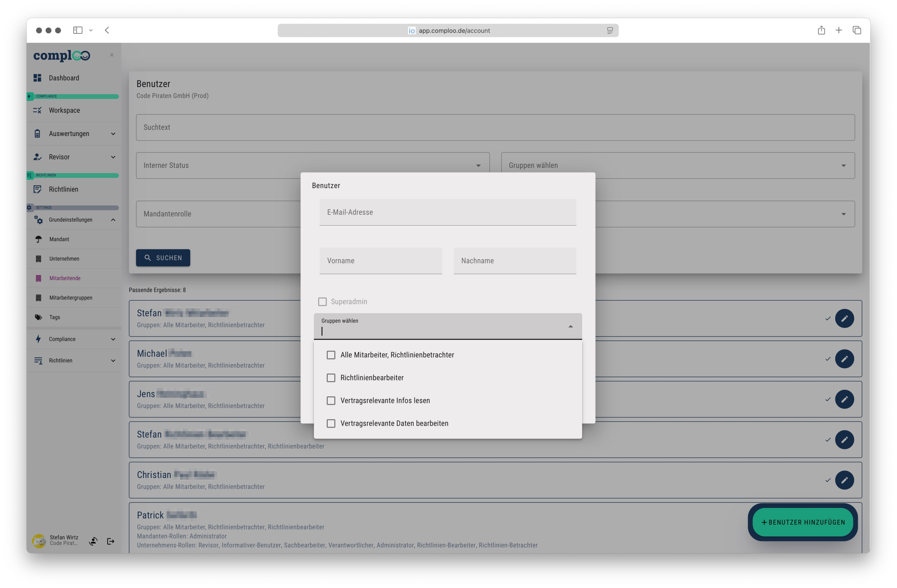Click the logout icon at sidebar bottom
The width and height of the screenshot is (897, 588).
[x=111, y=541]
